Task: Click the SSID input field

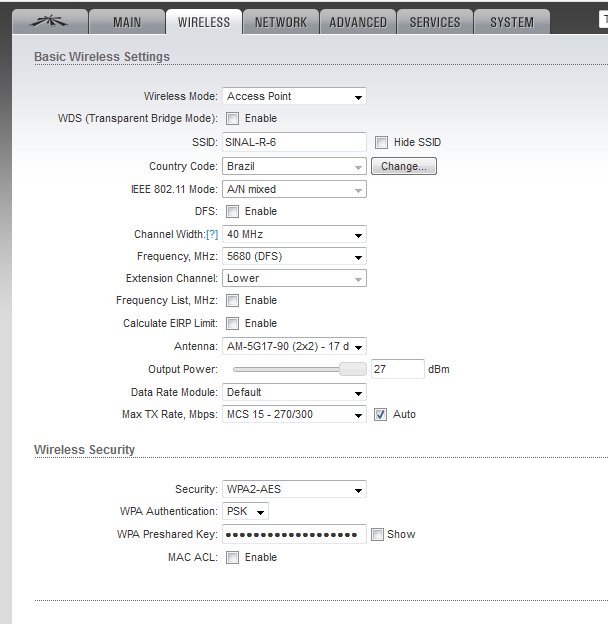Action: tap(294, 142)
